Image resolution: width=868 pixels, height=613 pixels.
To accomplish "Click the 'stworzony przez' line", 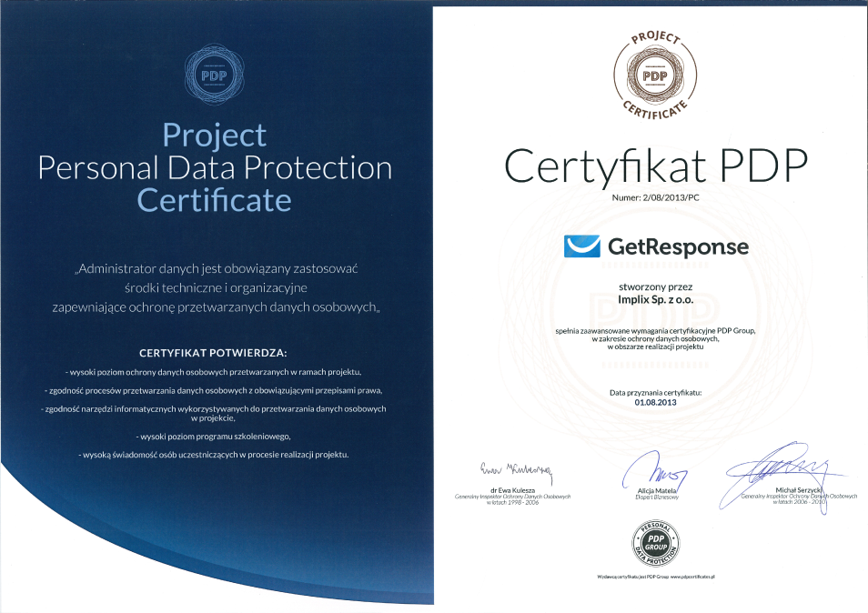I will 655,287.
